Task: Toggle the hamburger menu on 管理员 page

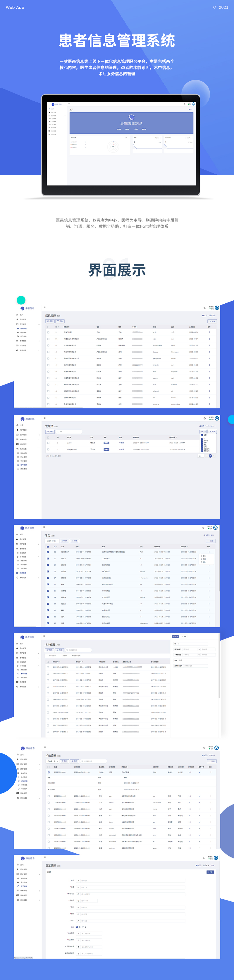Action: [44, 418]
